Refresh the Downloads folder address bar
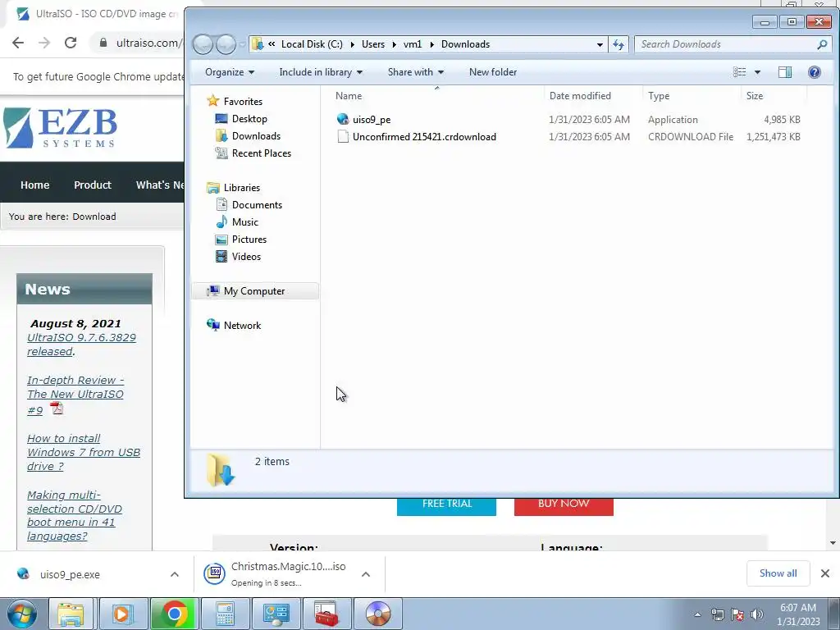 coord(619,44)
